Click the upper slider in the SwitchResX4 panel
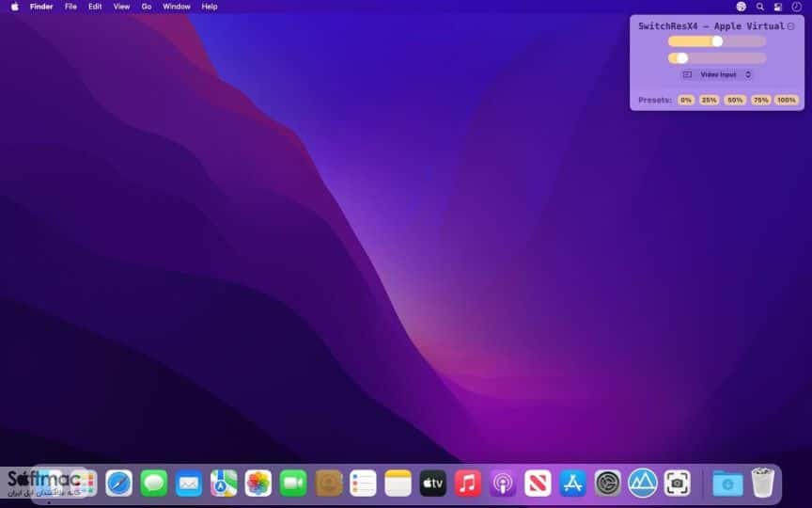 click(x=717, y=41)
